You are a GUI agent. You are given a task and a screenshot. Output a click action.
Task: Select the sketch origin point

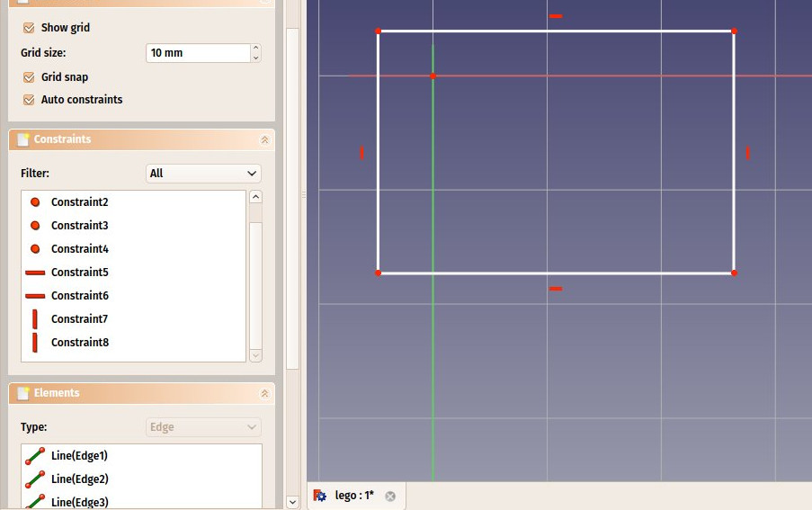click(x=433, y=76)
